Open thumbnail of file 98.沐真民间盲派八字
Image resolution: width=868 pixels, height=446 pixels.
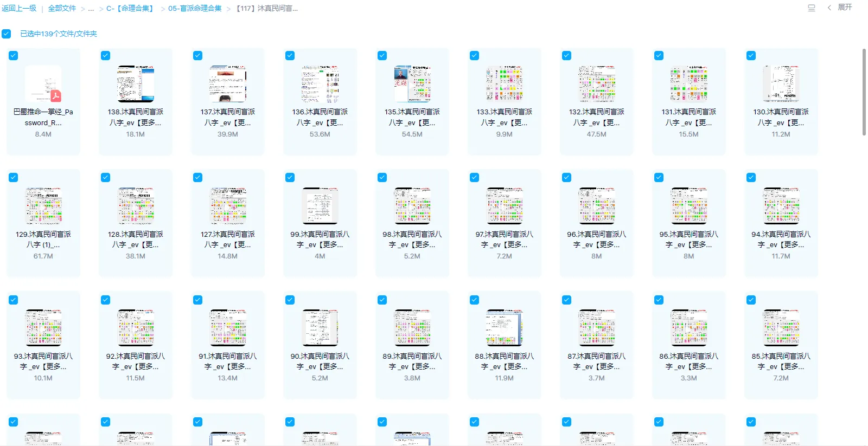412,206
